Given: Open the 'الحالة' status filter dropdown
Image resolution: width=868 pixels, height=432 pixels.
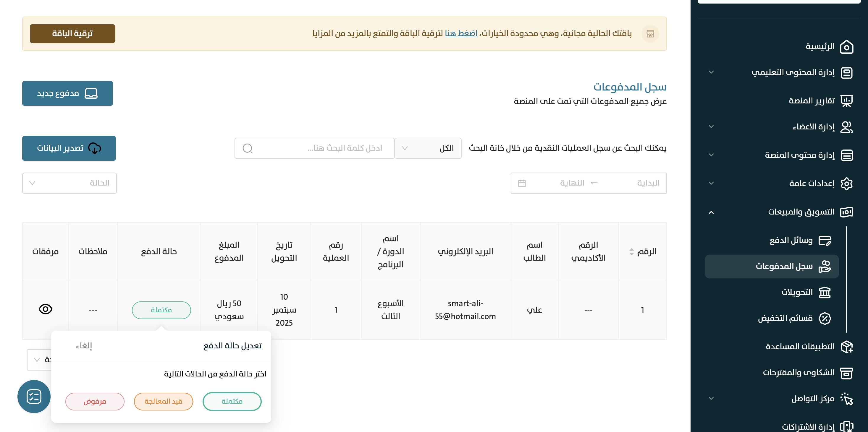Looking at the screenshot, I should pos(69,183).
